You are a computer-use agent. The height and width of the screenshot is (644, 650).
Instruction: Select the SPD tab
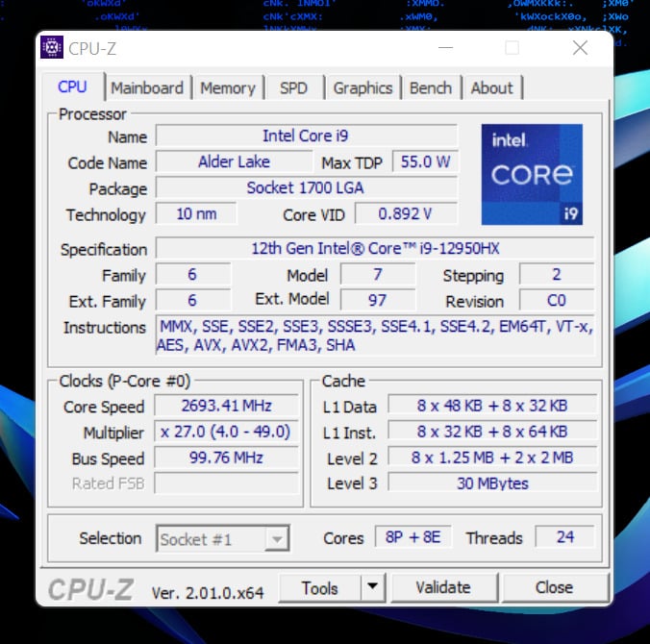(293, 87)
